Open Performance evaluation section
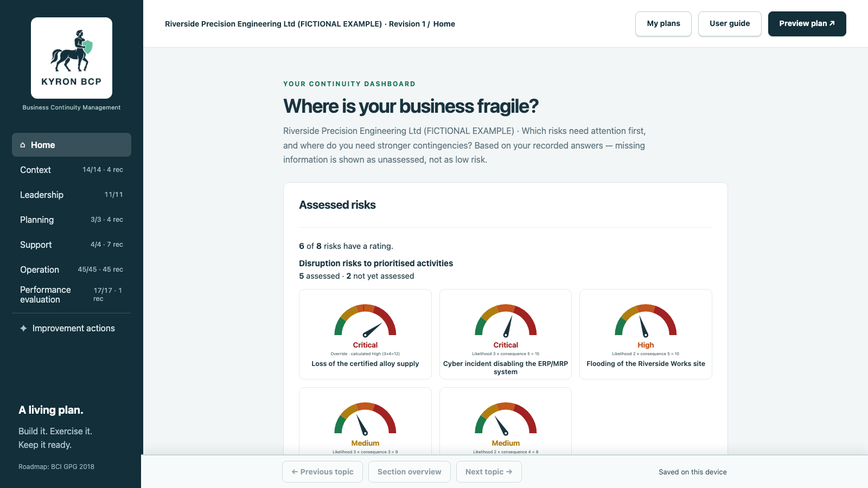This screenshot has width=868, height=488. [72, 294]
